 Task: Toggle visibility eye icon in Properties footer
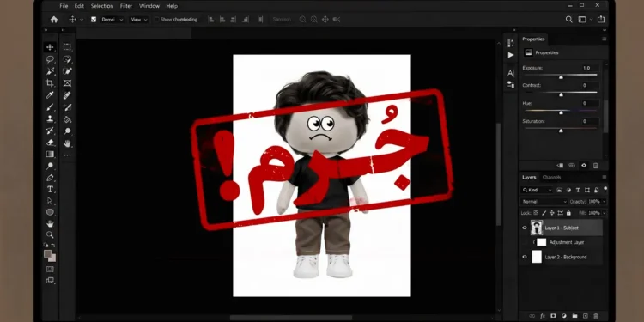coord(584,166)
